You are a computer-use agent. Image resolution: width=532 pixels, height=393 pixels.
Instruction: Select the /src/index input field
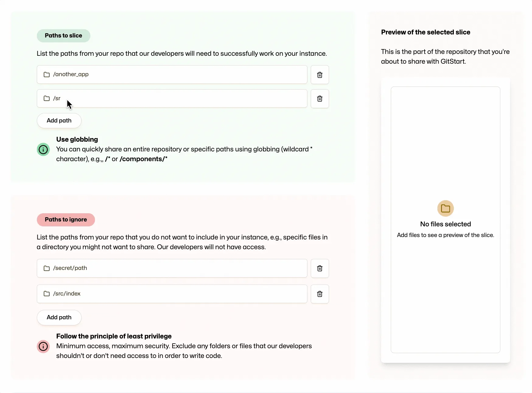(152, 294)
